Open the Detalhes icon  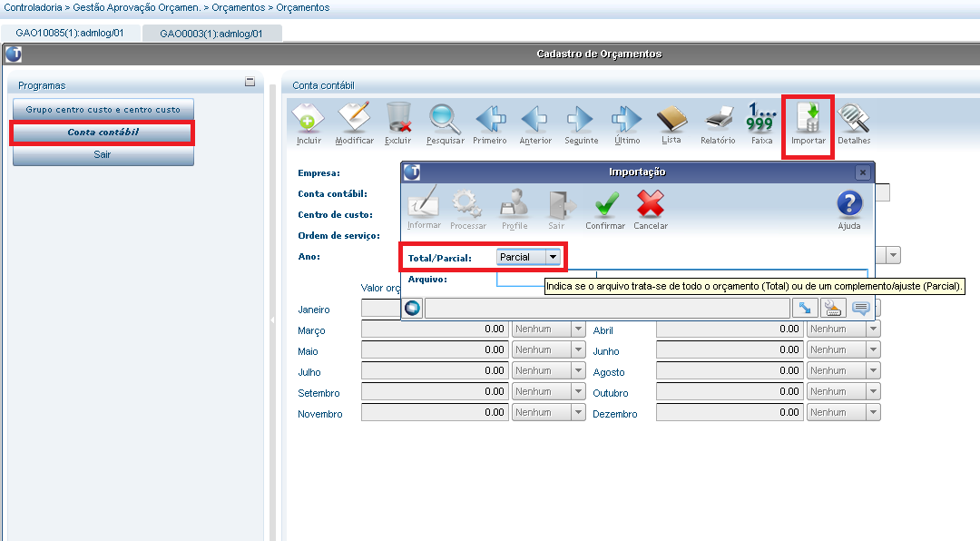pyautogui.click(x=854, y=123)
